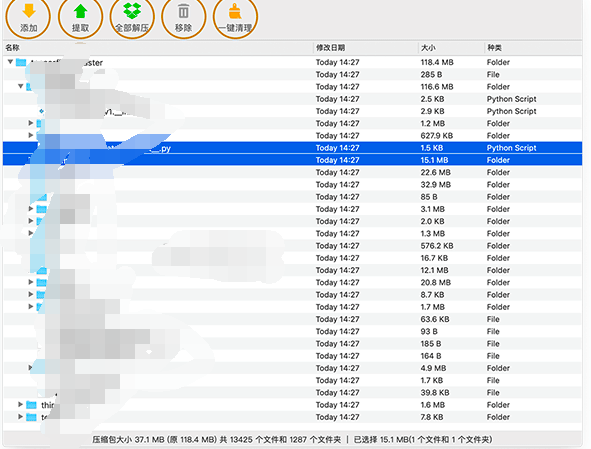Image resolution: width=591 pixels, height=449 pixels.
Task: Expand the 'thir...' folder at the bottom
Action: [20, 405]
